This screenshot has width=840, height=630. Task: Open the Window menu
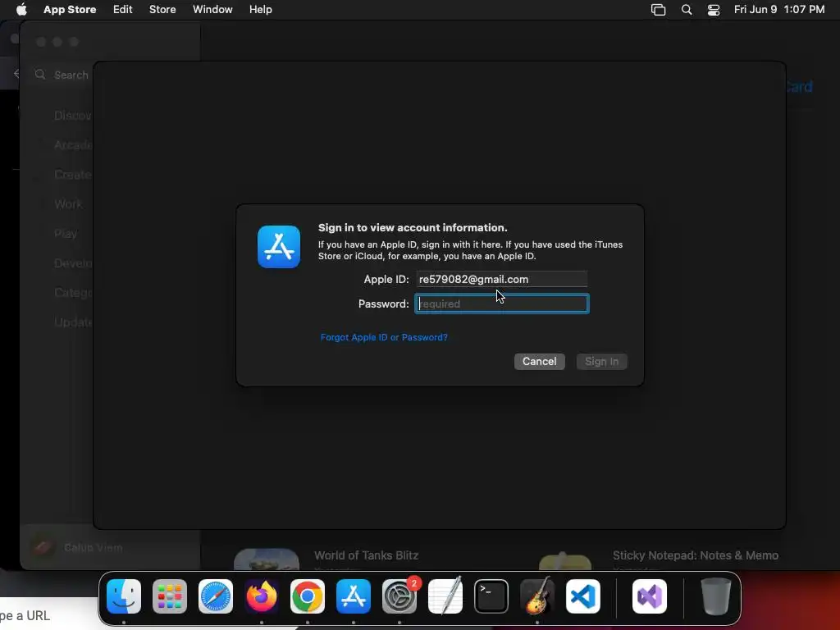click(x=212, y=10)
